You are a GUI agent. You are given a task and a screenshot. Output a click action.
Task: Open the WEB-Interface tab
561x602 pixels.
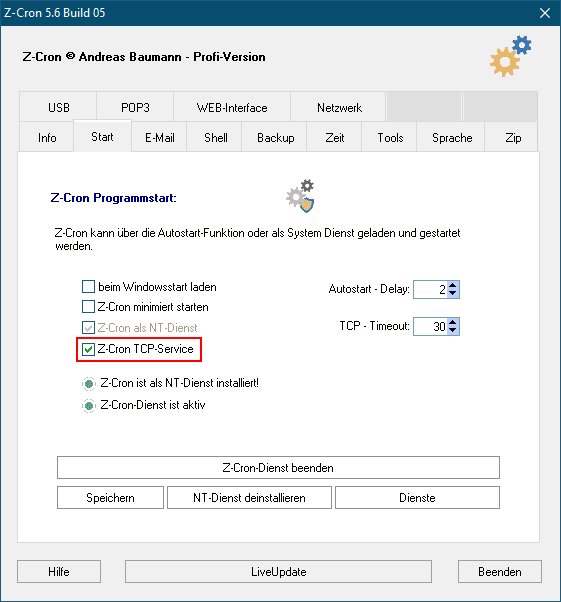point(232,107)
